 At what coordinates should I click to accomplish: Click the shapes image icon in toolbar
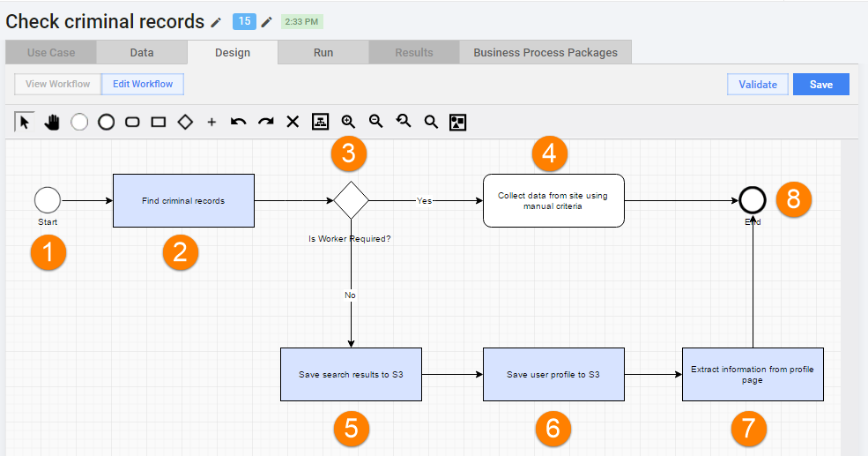458,122
